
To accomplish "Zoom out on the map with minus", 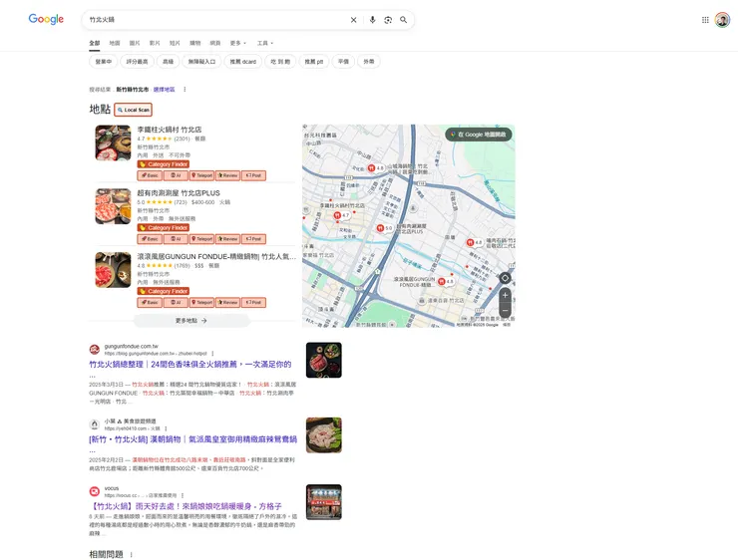I will point(505,310).
